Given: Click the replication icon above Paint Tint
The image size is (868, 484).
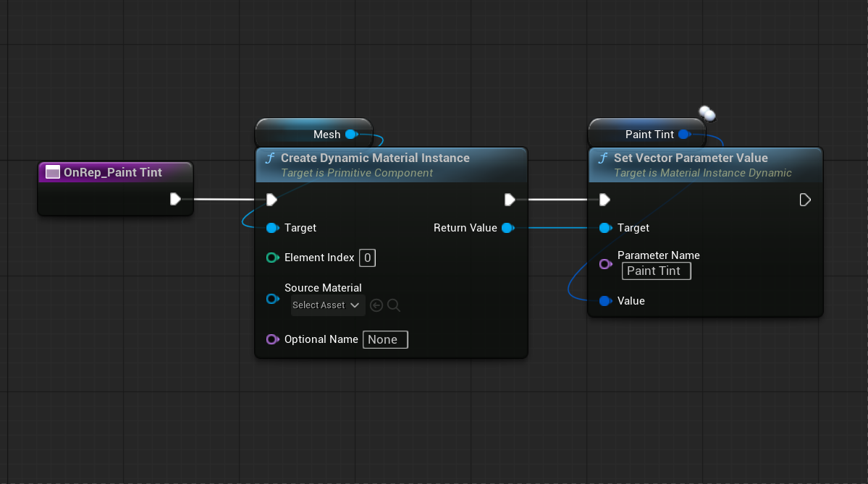Looking at the screenshot, I should pyautogui.click(x=707, y=114).
